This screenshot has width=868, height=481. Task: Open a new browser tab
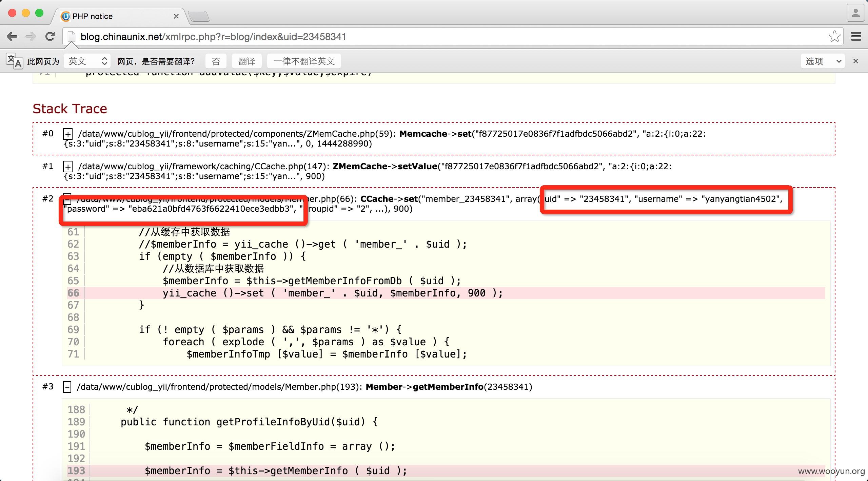(x=199, y=16)
